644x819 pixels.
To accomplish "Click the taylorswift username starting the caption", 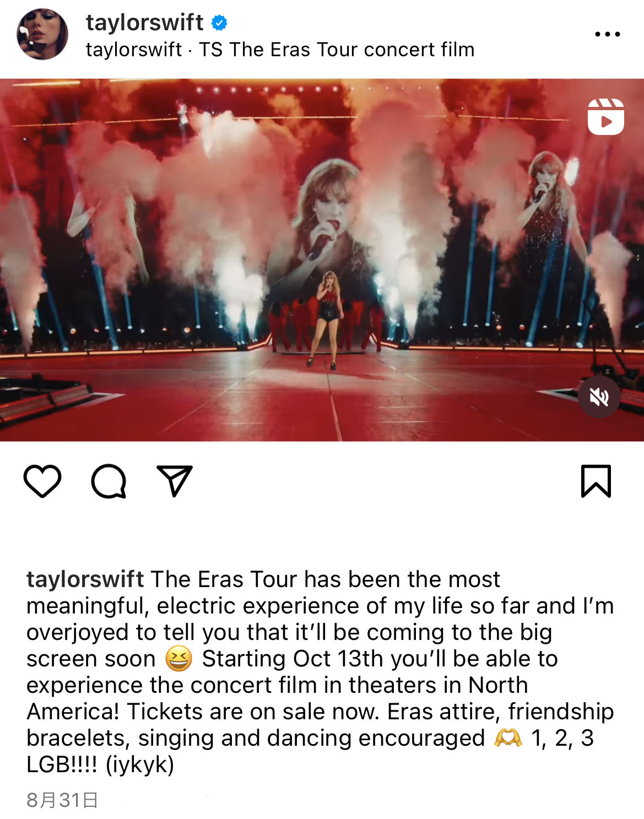I will [x=85, y=579].
